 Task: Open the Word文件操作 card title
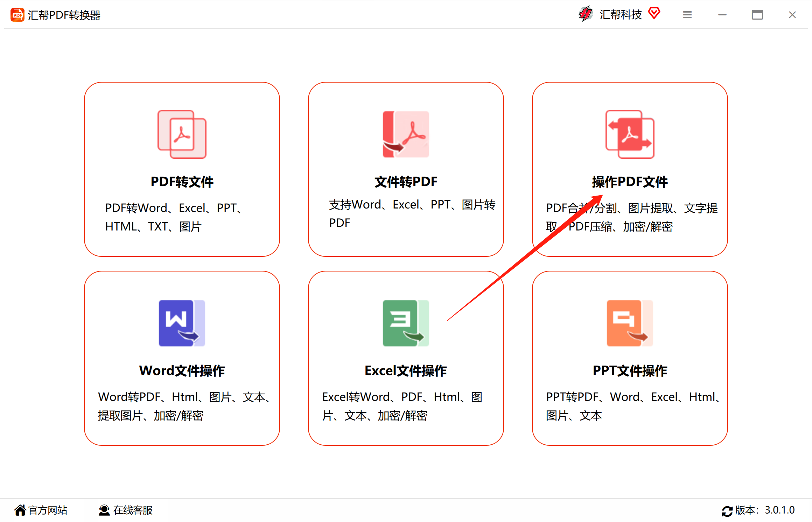click(x=182, y=371)
